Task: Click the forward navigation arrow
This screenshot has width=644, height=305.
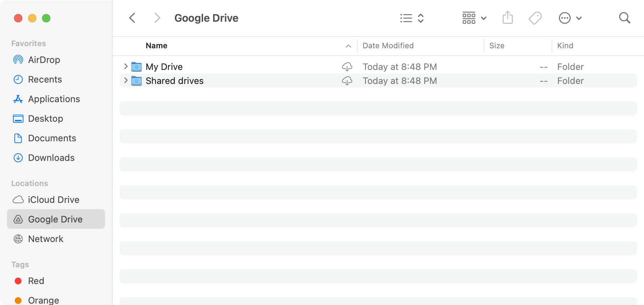Action: point(157,18)
